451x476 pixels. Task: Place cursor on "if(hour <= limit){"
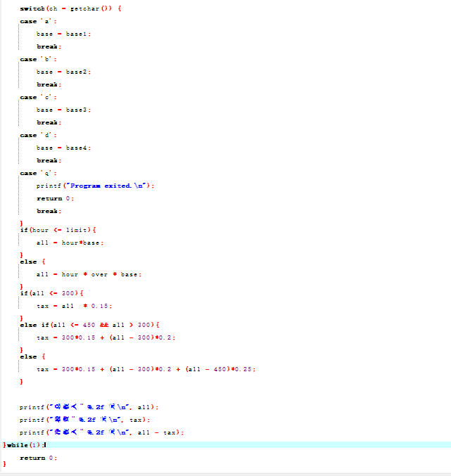58,230
